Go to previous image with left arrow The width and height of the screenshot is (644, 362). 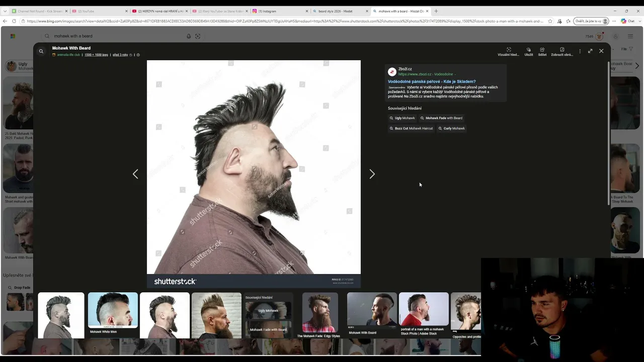pos(135,174)
